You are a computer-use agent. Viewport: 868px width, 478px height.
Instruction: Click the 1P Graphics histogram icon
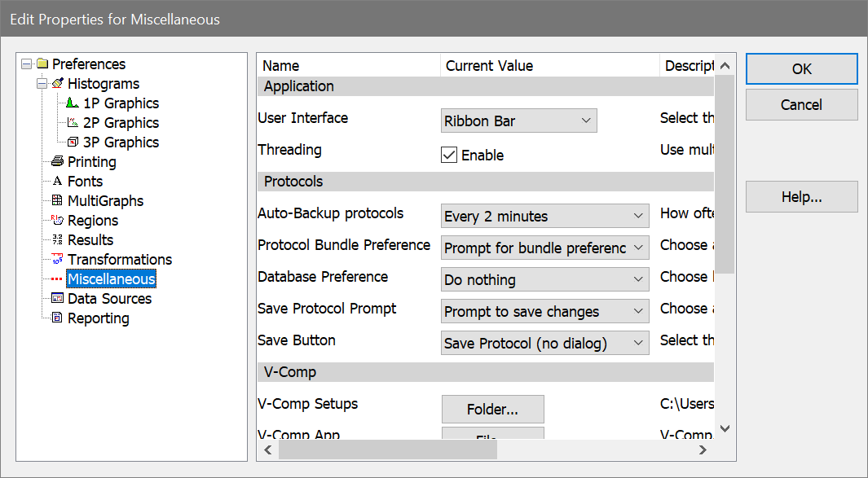(73, 103)
